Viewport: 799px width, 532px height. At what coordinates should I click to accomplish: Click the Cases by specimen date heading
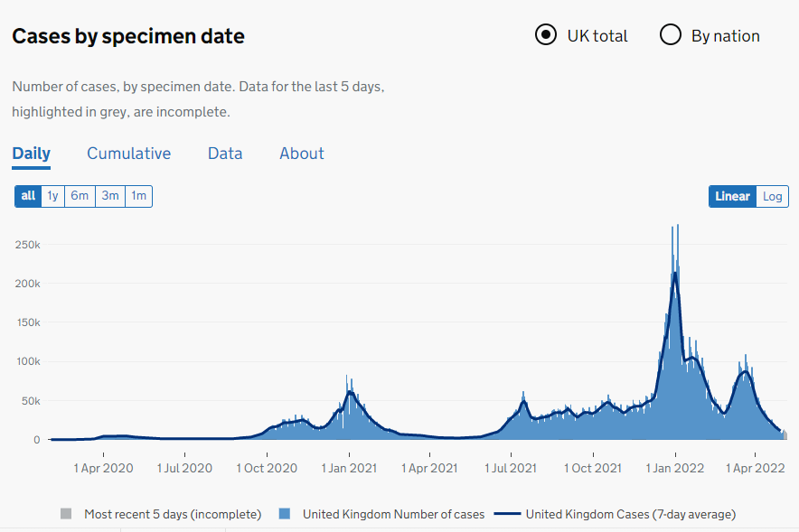pos(128,36)
